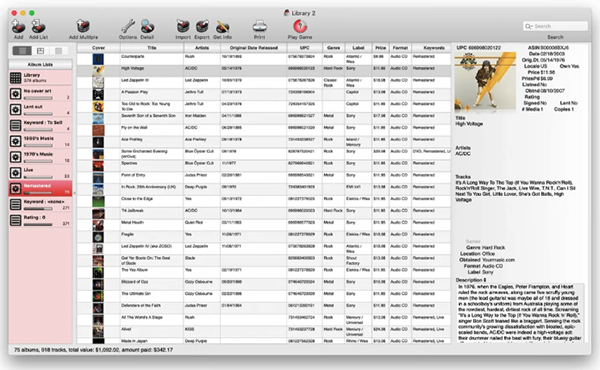Select the Spectres album row
The width and height of the screenshot is (600, 370).
point(264,166)
